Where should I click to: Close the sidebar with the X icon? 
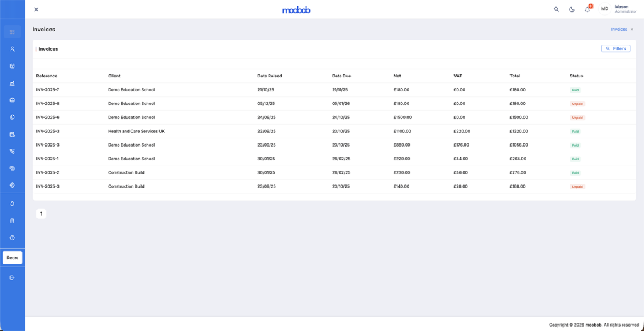pyautogui.click(x=36, y=9)
